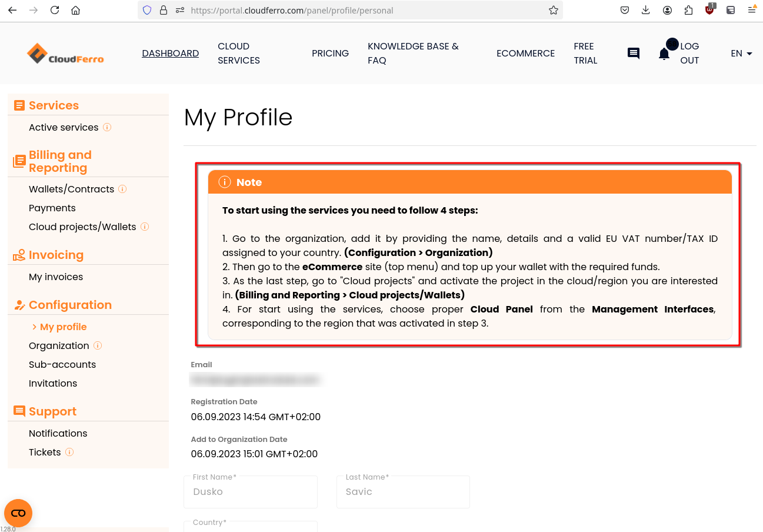Click the CloudFerro logo

click(65, 52)
